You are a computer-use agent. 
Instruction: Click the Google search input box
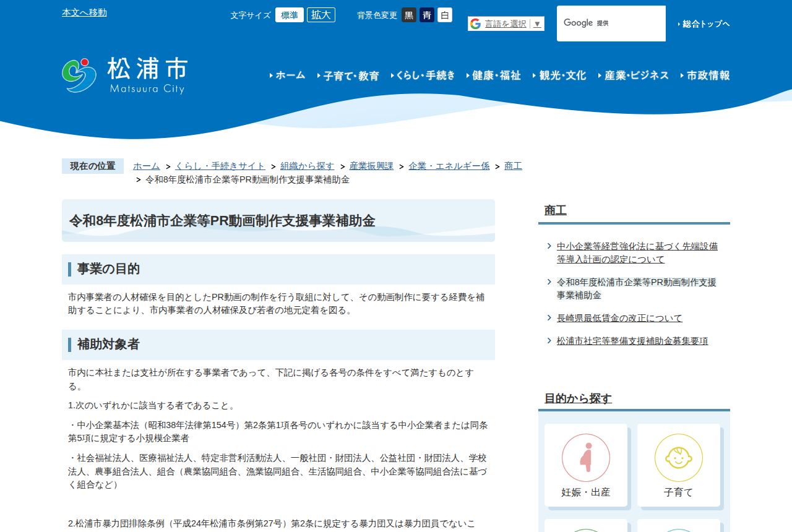[611, 24]
